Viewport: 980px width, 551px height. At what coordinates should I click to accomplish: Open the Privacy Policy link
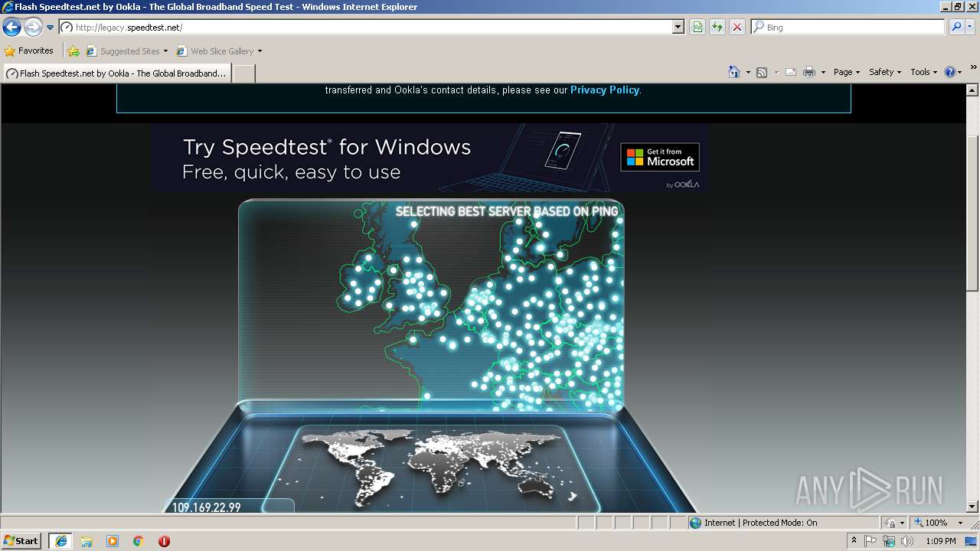(x=605, y=90)
